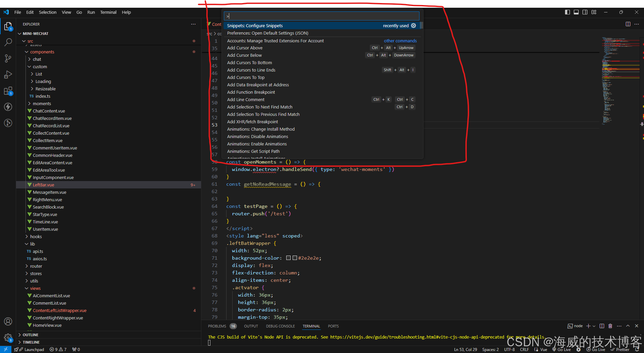Collapse the custom folder
The image size is (644, 353).
(108, 67)
